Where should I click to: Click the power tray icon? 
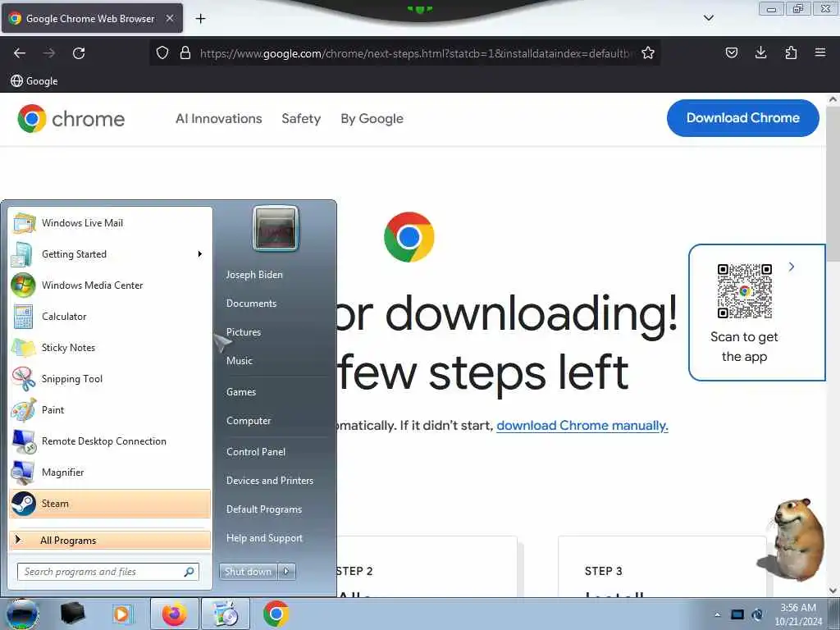(x=757, y=614)
